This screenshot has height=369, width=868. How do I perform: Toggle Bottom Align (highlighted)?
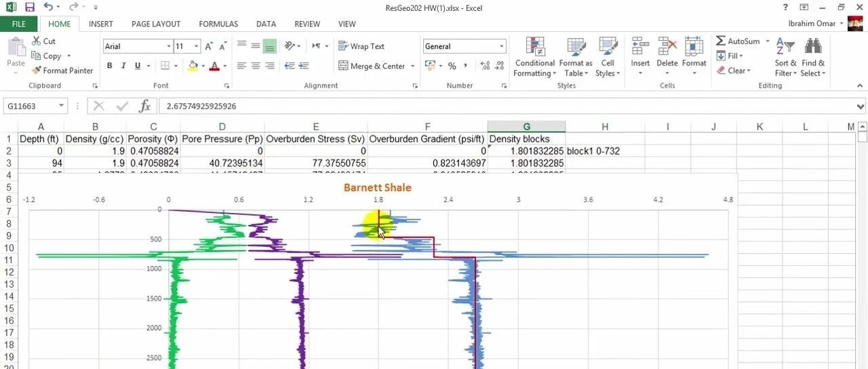pyautogui.click(x=269, y=46)
